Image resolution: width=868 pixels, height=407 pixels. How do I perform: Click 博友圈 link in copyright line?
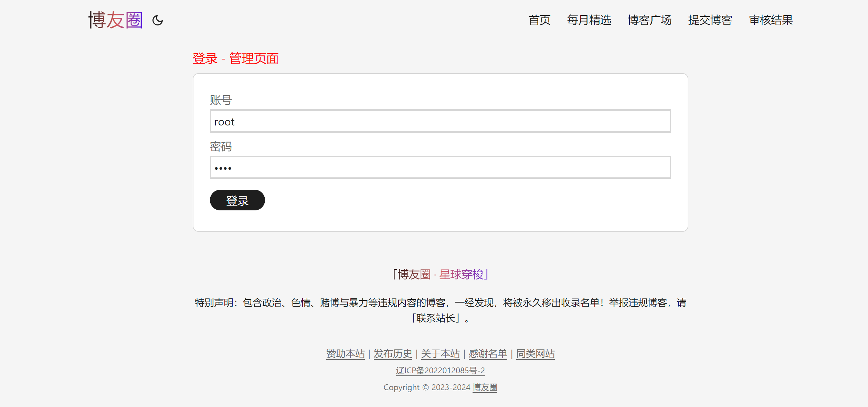click(485, 387)
